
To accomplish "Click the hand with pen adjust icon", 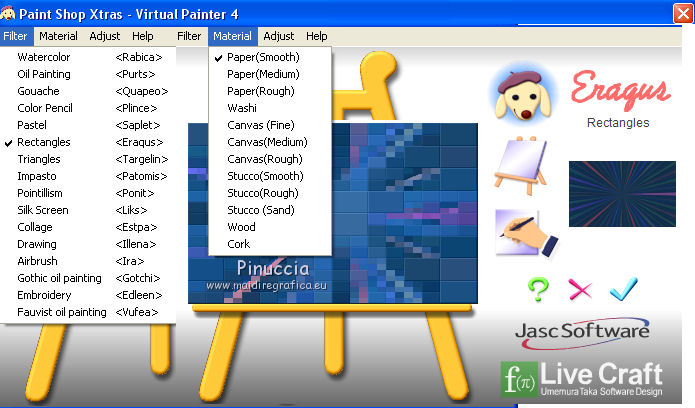I will 526,233.
